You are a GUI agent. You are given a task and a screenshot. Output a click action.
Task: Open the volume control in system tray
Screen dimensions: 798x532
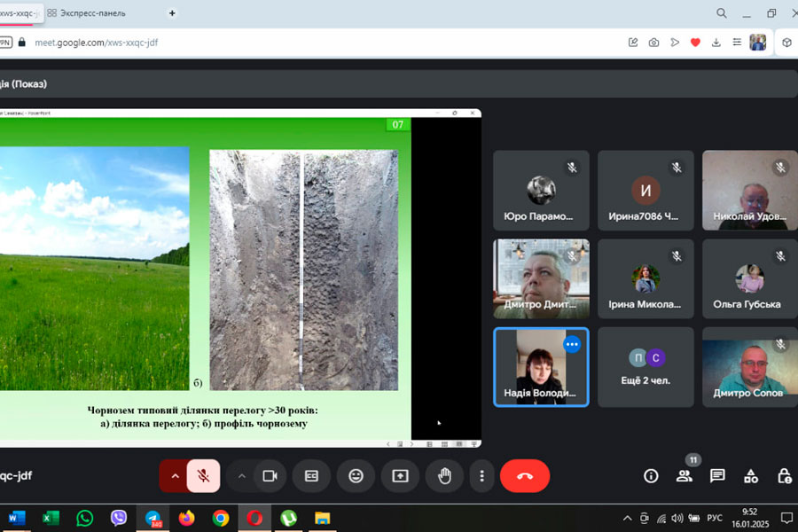pyautogui.click(x=677, y=518)
